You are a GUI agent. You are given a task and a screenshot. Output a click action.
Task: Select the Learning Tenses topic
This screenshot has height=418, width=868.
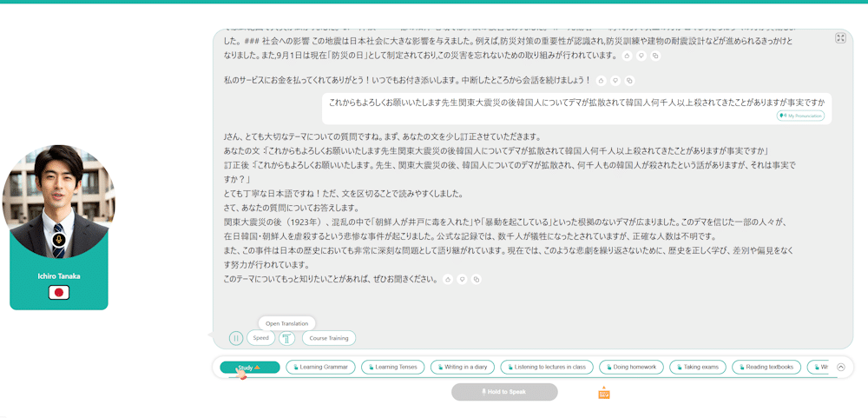pyautogui.click(x=393, y=367)
